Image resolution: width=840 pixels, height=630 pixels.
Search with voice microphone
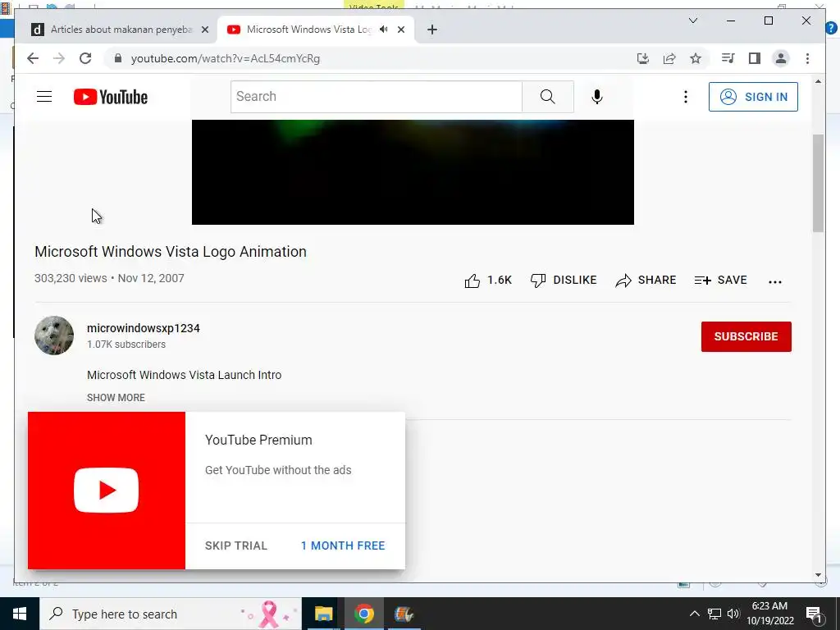(x=597, y=97)
